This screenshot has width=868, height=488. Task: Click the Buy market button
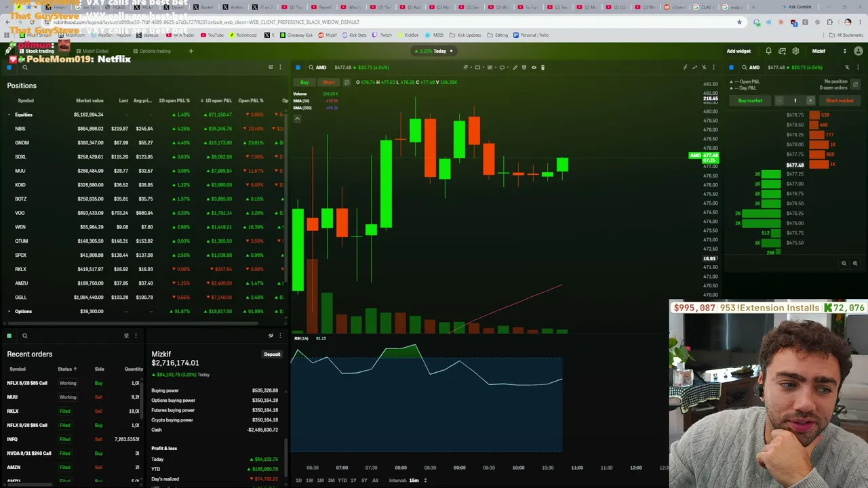(x=750, y=100)
